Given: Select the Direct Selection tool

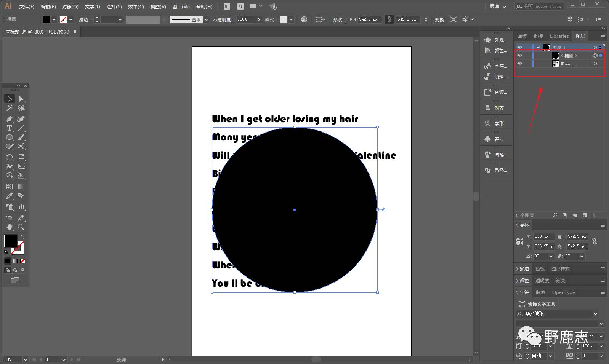Looking at the screenshot, I should point(21,99).
